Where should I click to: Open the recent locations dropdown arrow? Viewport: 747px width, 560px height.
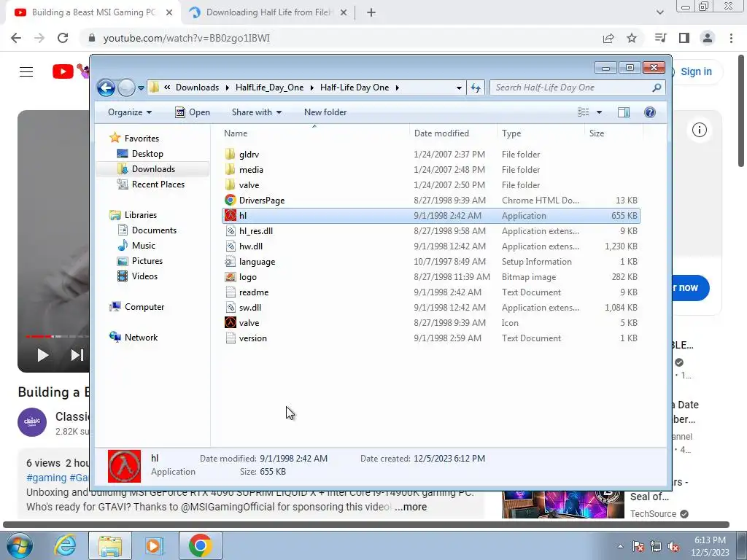141,87
